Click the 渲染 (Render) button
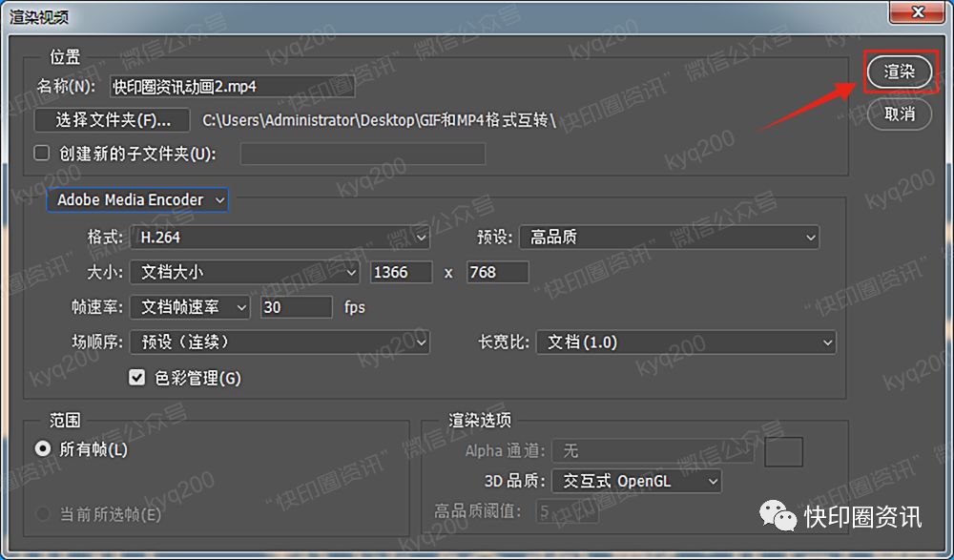The height and width of the screenshot is (560, 954). point(900,72)
